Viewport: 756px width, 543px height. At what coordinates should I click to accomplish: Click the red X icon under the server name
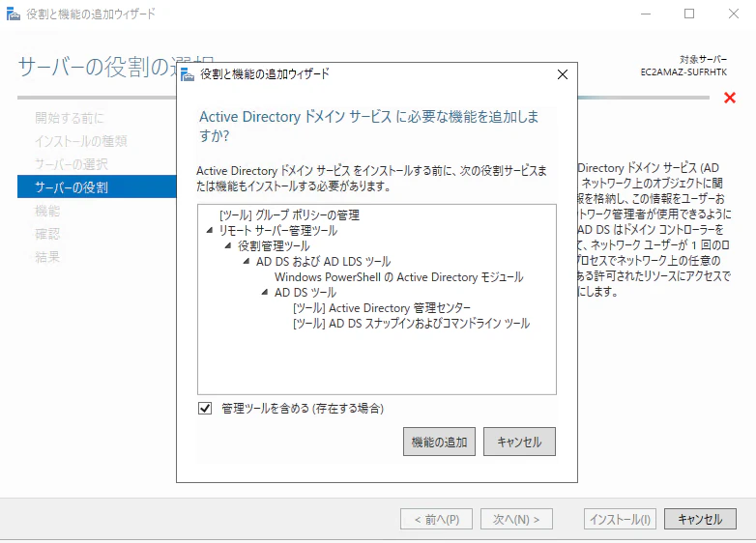[730, 98]
